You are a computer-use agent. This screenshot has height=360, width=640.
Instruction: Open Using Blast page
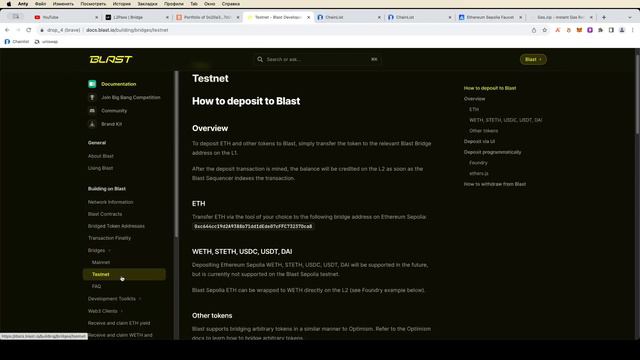(100, 168)
